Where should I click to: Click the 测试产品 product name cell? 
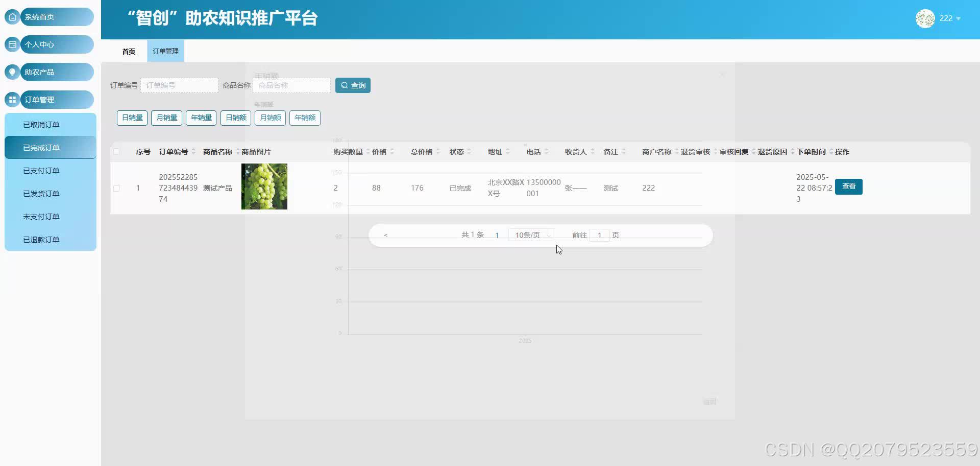[217, 188]
